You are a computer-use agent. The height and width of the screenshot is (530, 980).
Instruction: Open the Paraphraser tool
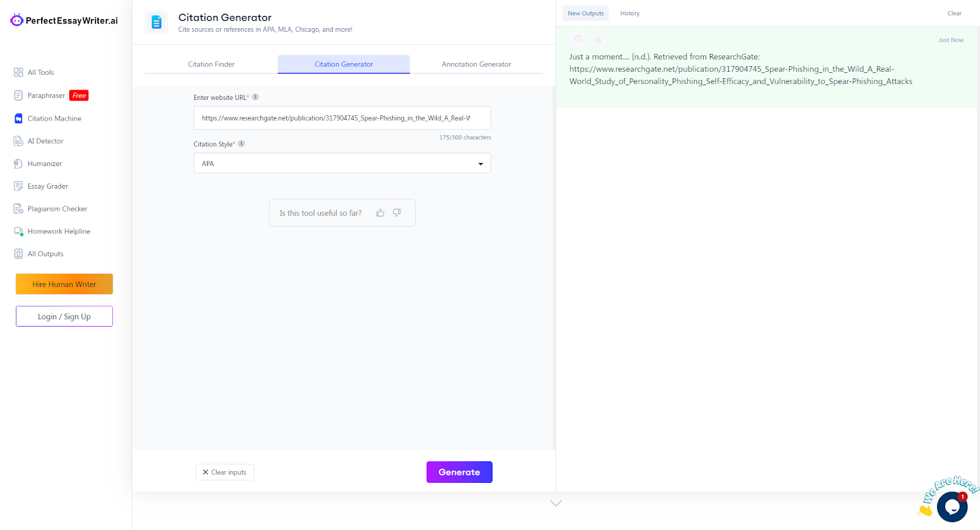(x=46, y=96)
